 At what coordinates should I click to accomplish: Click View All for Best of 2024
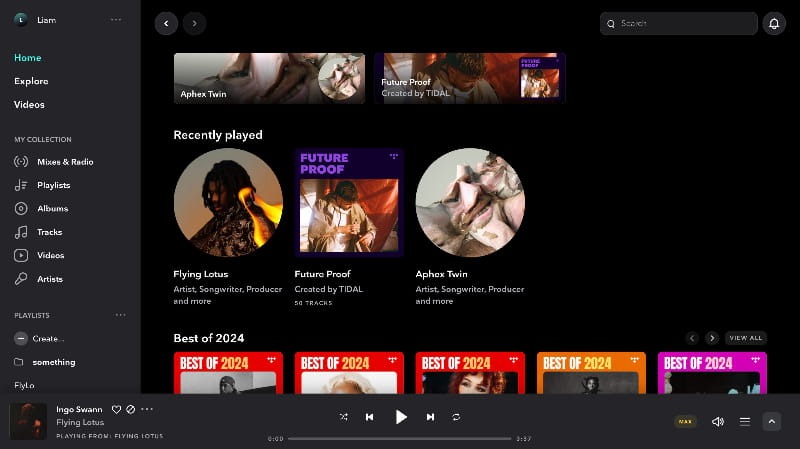coord(745,338)
